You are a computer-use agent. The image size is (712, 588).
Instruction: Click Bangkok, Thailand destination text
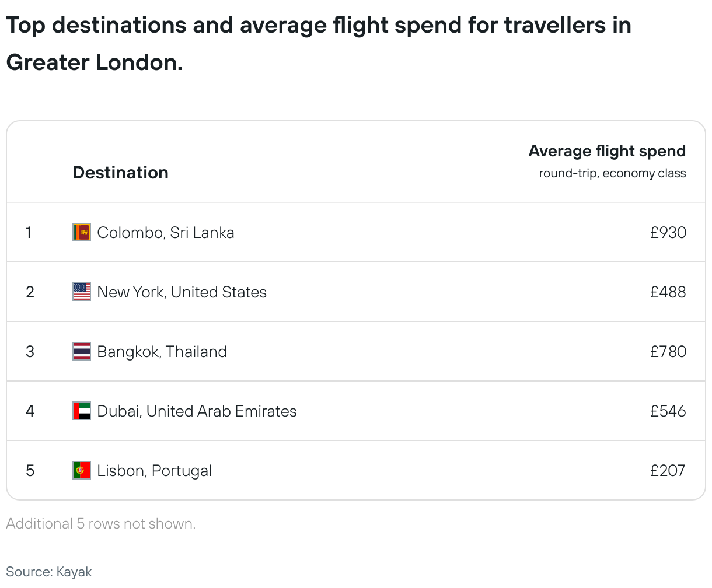(162, 352)
